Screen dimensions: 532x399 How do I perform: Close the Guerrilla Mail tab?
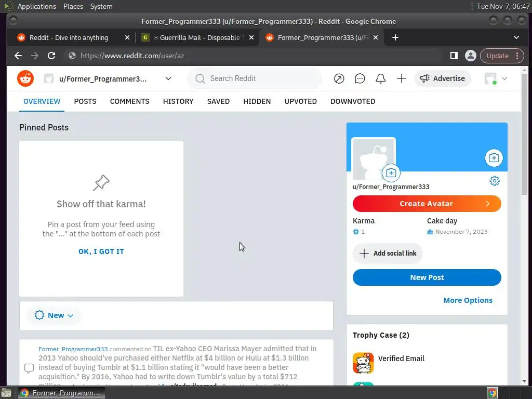click(x=251, y=37)
